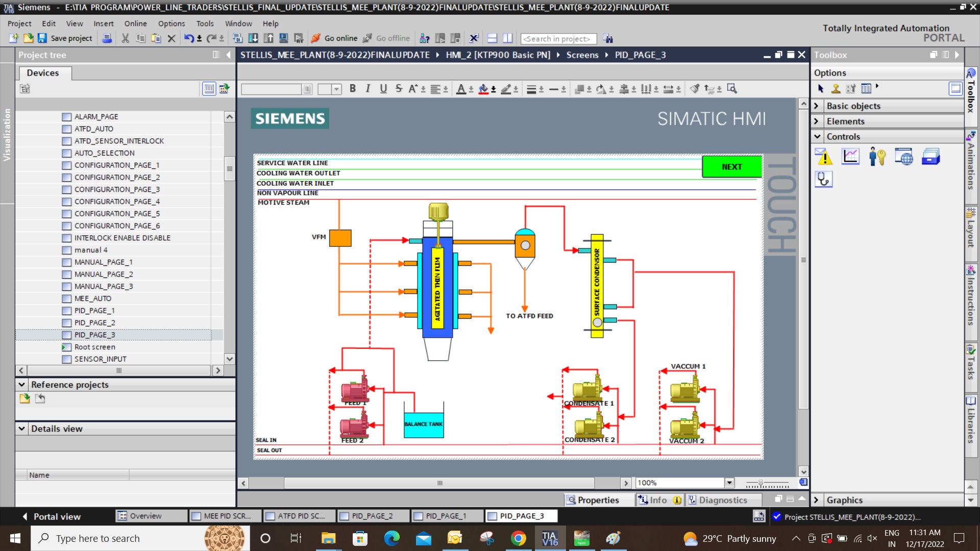Open the zoom level 100% dropdown
980x551 pixels.
tap(729, 483)
